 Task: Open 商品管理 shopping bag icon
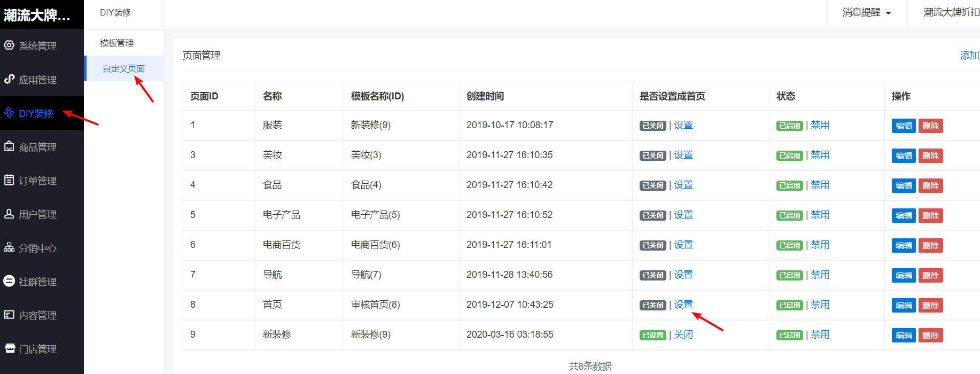click(x=9, y=146)
